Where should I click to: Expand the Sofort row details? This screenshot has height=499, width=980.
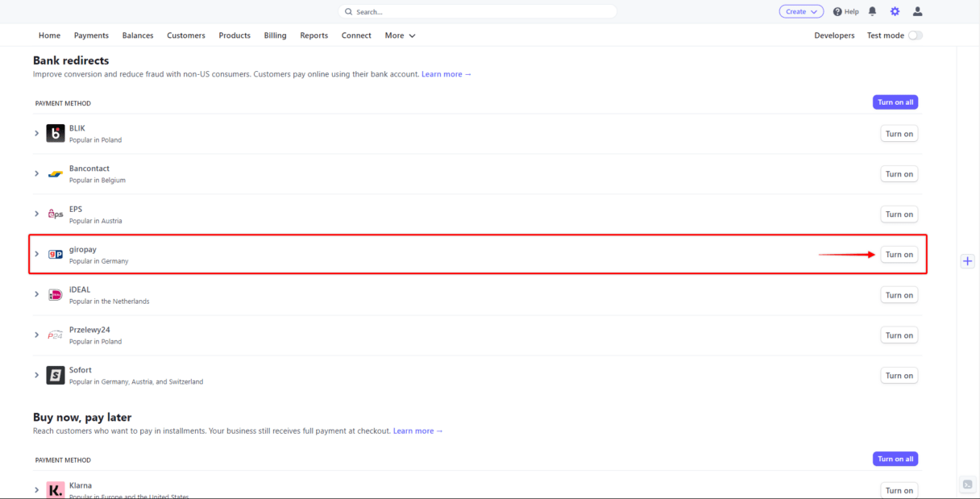tap(36, 375)
